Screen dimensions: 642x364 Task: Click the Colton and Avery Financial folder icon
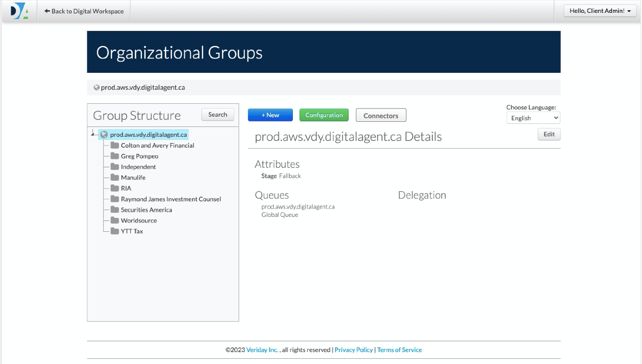(115, 146)
